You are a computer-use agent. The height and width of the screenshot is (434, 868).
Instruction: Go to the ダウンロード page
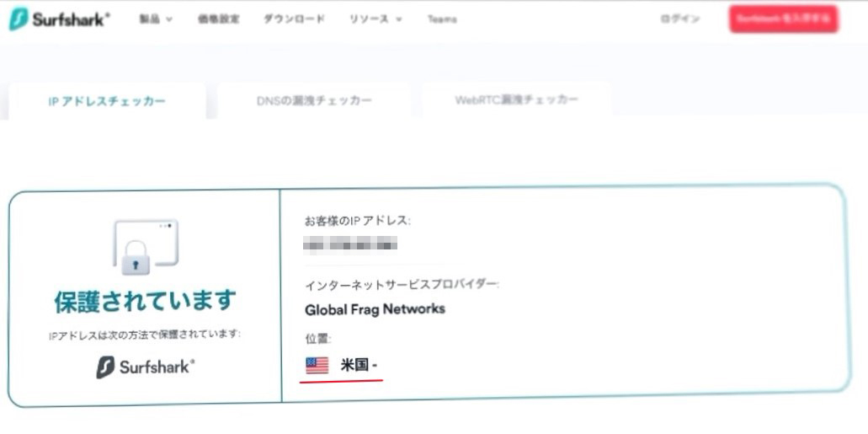point(294,19)
